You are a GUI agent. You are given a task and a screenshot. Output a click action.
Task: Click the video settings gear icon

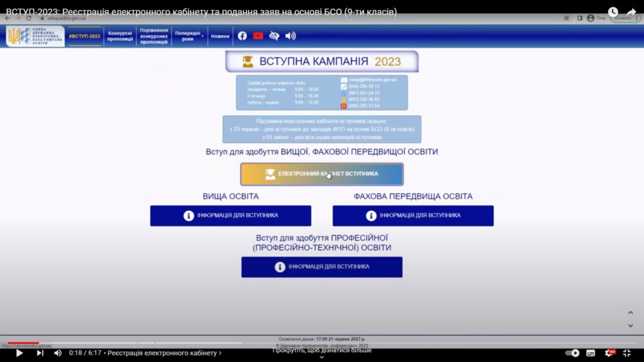(609, 353)
